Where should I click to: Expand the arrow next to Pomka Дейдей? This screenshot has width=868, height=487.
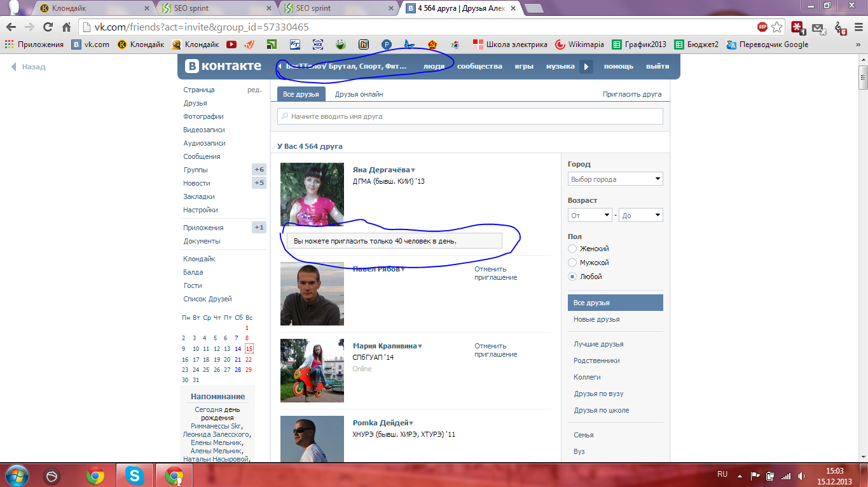coord(411,423)
